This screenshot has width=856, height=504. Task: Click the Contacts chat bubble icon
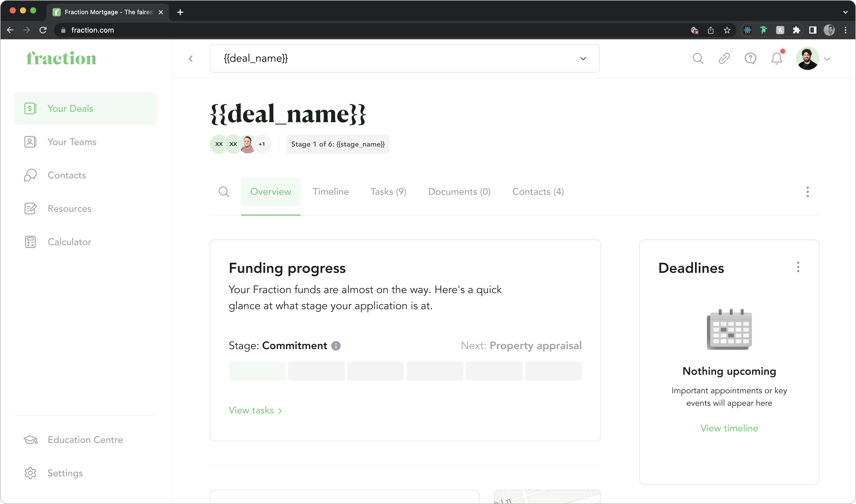click(x=30, y=175)
